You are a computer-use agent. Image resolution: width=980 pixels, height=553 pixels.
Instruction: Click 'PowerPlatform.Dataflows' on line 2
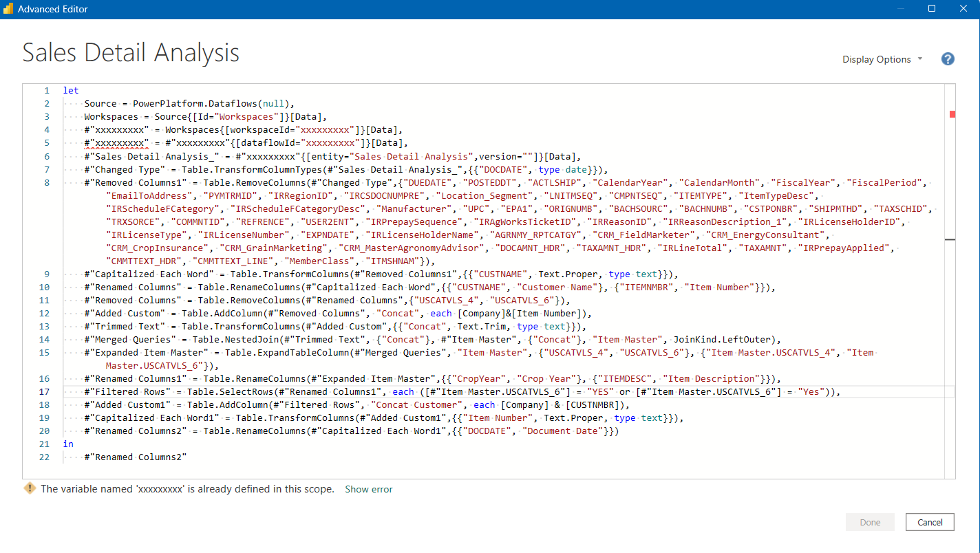tap(195, 104)
